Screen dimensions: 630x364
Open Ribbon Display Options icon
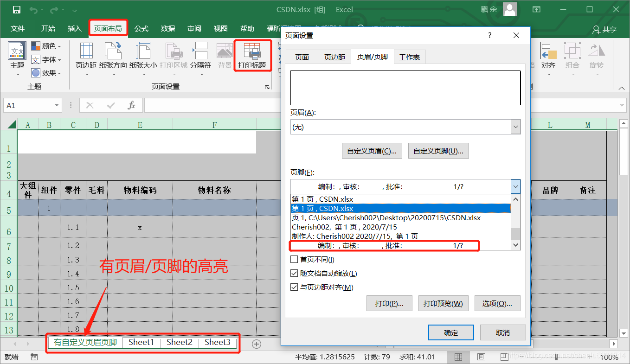tap(536, 9)
